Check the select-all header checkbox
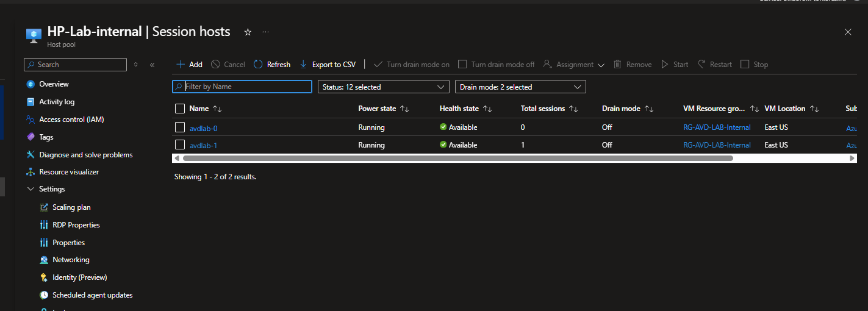Screen dimensions: 868x311 tap(180, 109)
